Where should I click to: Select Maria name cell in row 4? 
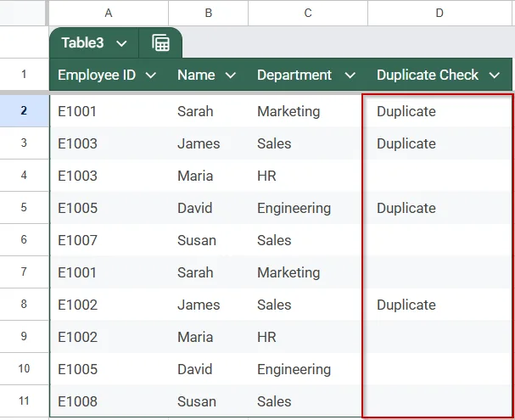coord(209,176)
